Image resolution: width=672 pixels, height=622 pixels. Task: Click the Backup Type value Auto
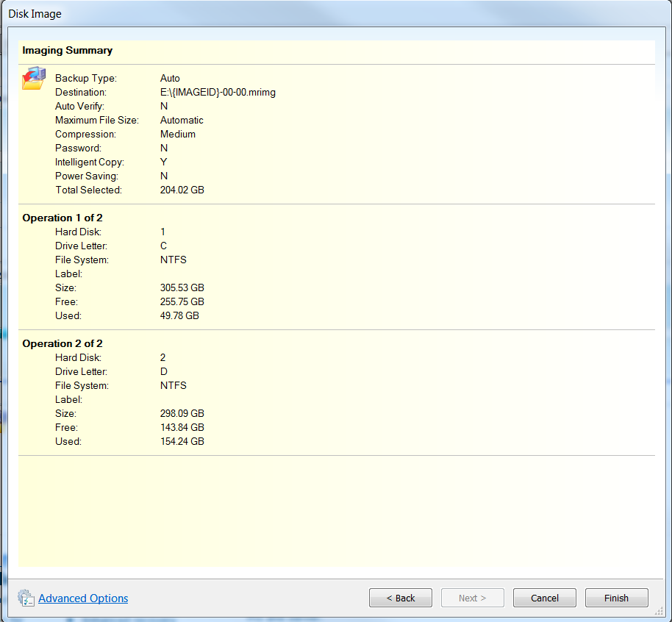[x=170, y=78]
